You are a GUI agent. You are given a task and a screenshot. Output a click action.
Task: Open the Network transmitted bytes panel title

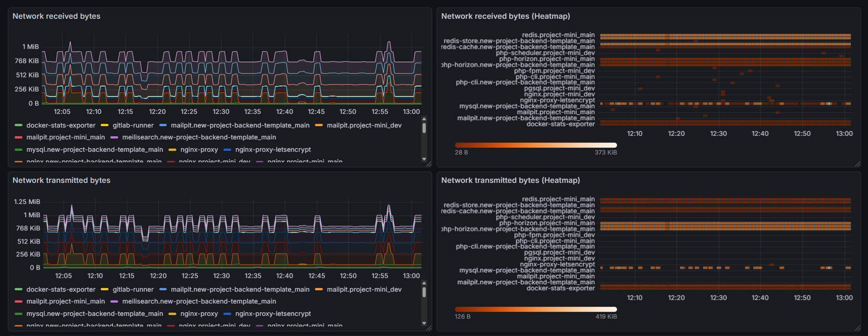61,180
